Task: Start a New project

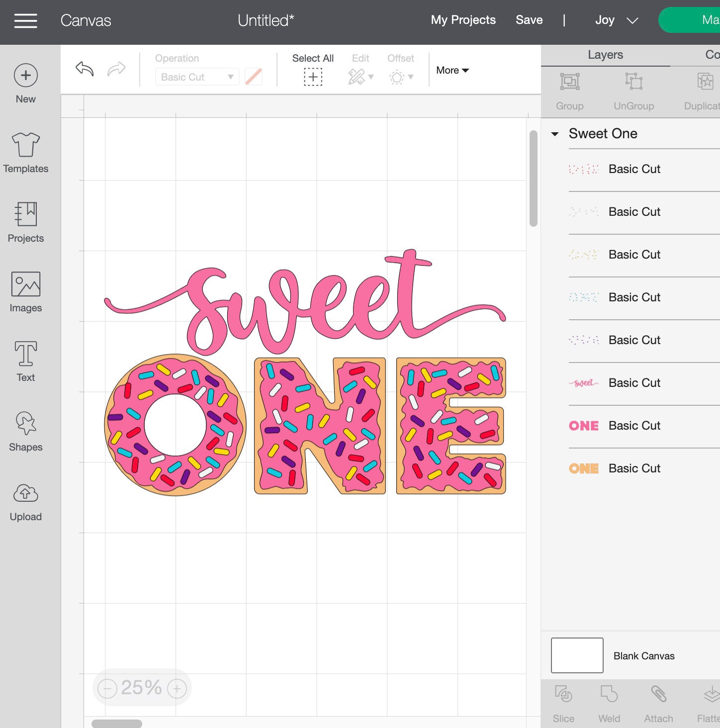Action: click(x=25, y=83)
